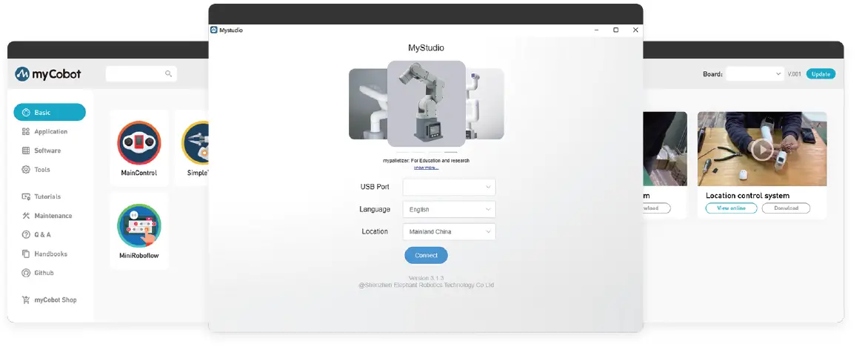The image size is (868, 350).
Task: Click Download under Location control system
Action: click(x=786, y=208)
